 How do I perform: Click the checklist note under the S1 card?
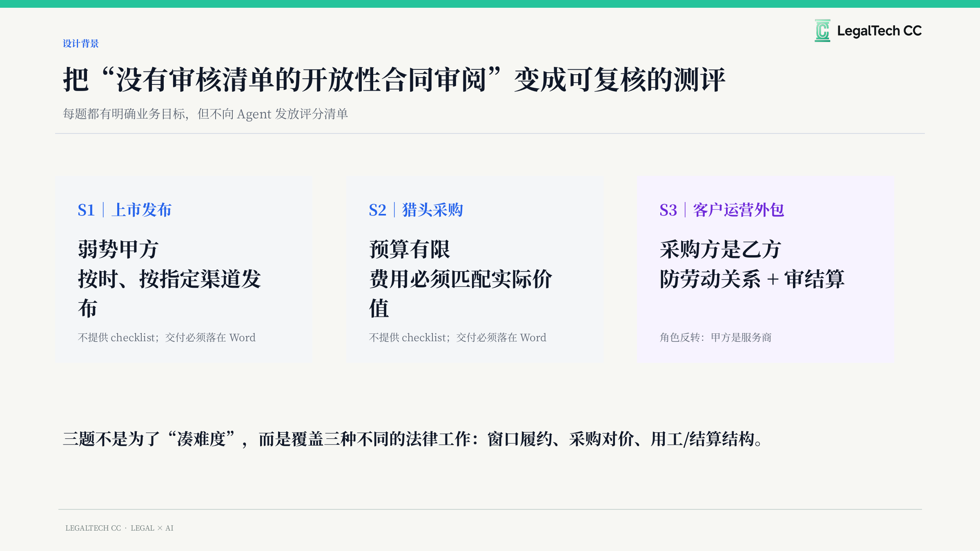click(x=167, y=338)
